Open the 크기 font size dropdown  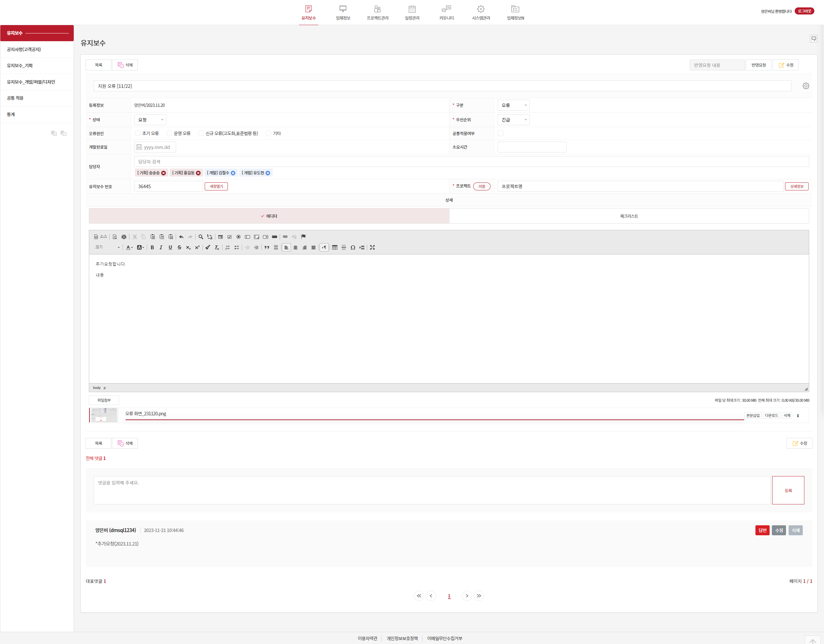[108, 247]
